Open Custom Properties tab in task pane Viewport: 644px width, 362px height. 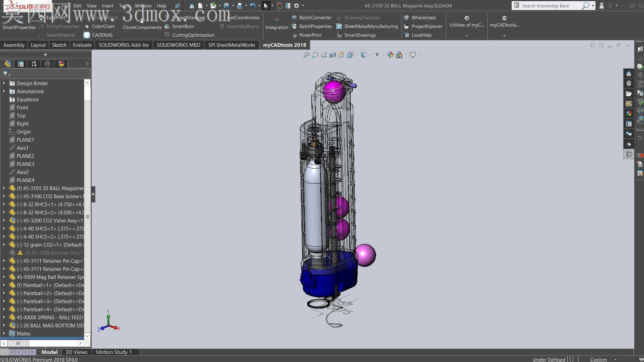[x=629, y=124]
